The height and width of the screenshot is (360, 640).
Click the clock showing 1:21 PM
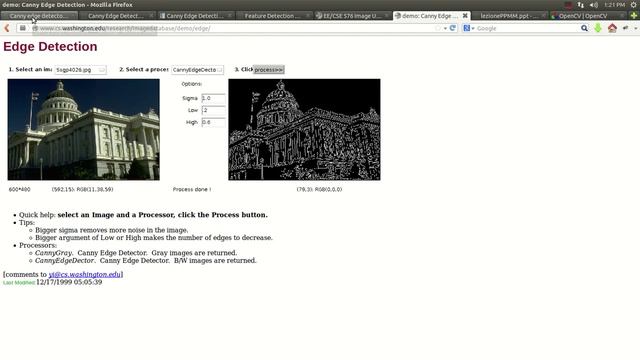[615, 5]
